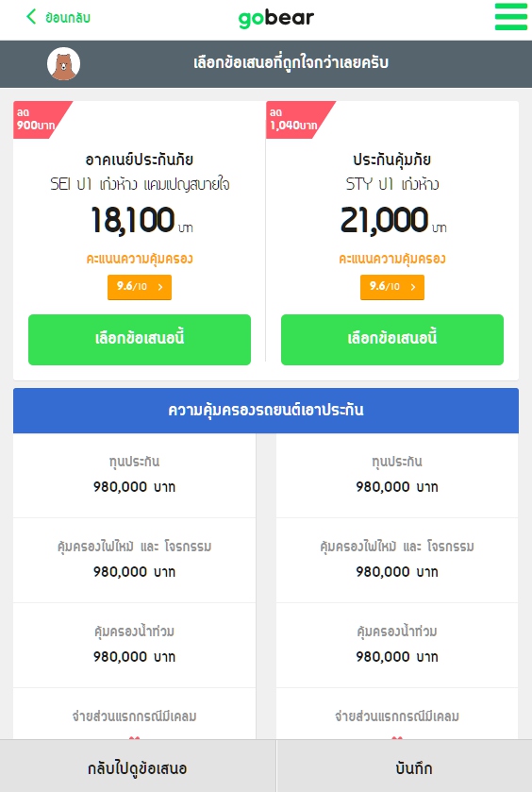Click ความคุ้มครองรถยนต์เอาประกัน section header
This screenshot has height=792, width=532.
[x=266, y=410]
